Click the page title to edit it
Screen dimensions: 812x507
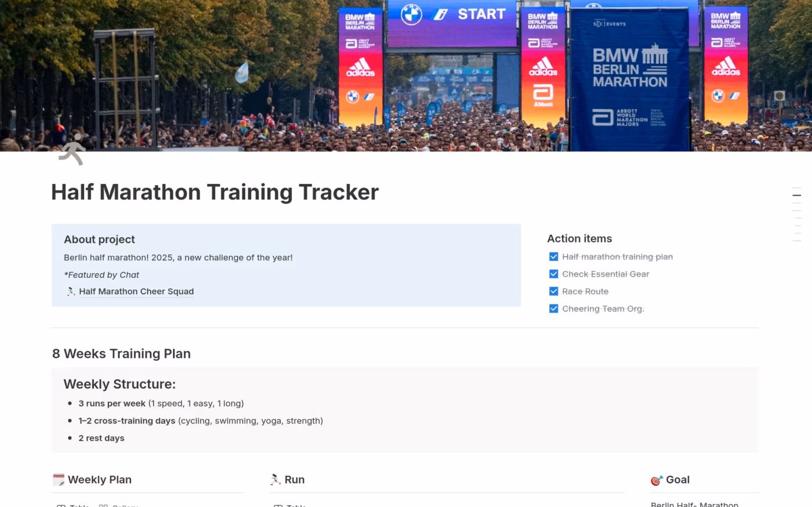(214, 192)
